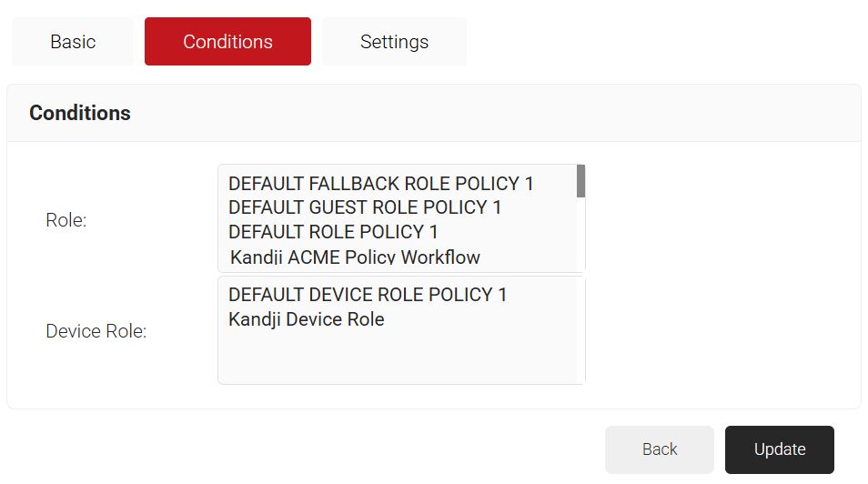868x484 pixels.
Task: Click Role list scrollbar track below thumb
Action: point(580,234)
